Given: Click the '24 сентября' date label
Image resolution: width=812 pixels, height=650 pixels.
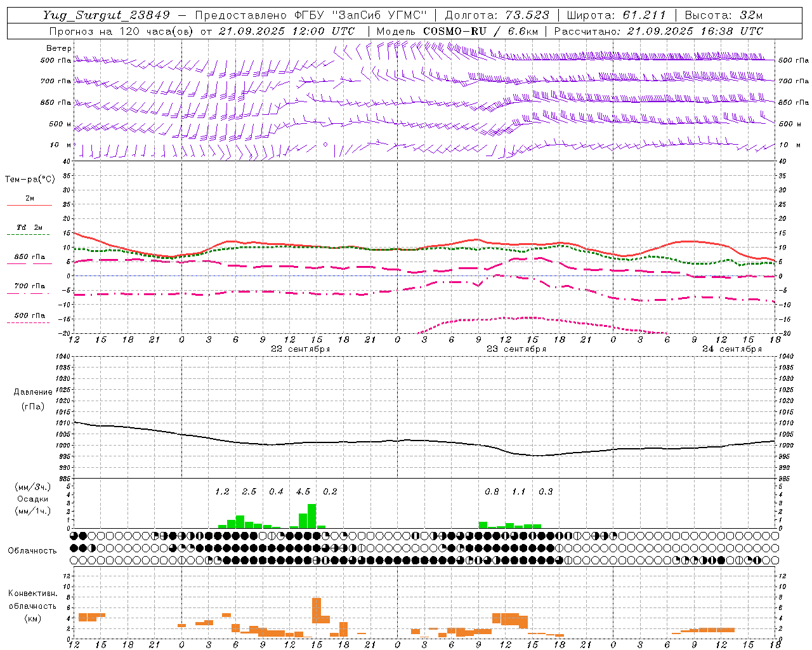Looking at the screenshot, I should click(x=732, y=349).
